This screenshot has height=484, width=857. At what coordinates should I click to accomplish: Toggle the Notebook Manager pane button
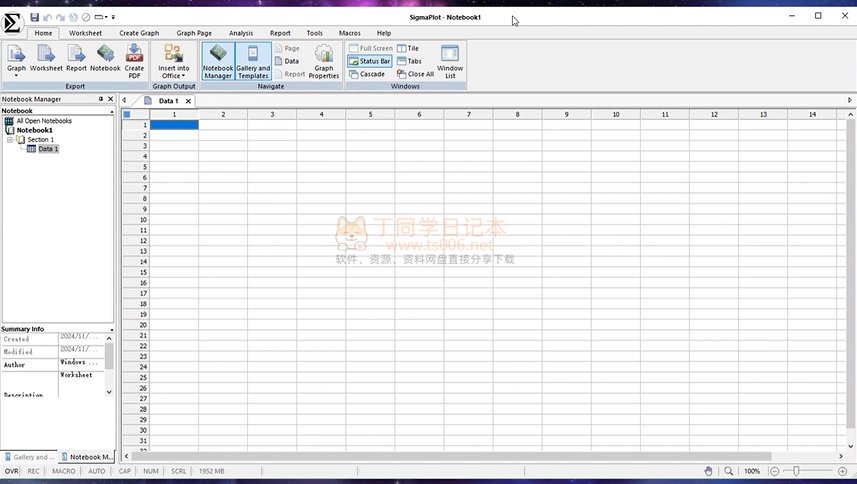tap(218, 61)
